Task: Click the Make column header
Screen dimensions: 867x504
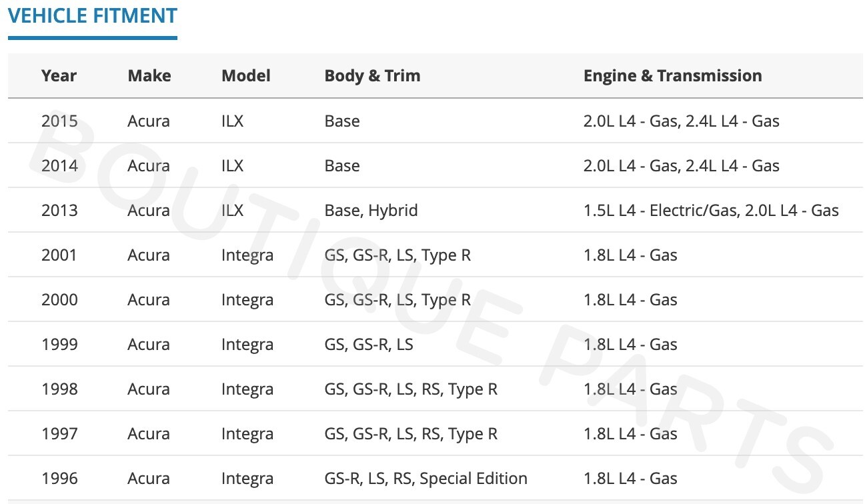Action: point(149,75)
